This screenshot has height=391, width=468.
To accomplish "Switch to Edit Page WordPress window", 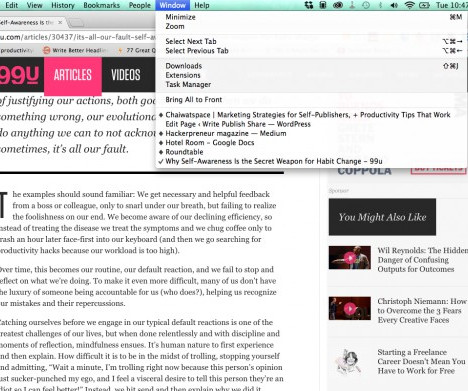I will click(311, 124).
